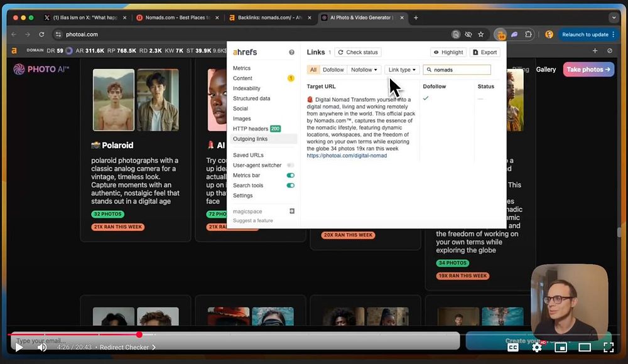Click the Highlight button
Image resolution: width=628 pixels, height=364 pixels.
[x=448, y=52]
